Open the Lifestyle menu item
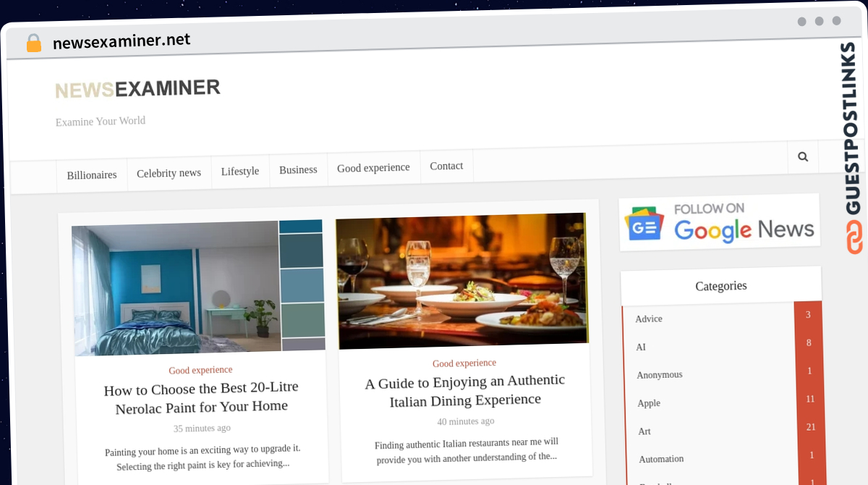 click(240, 172)
